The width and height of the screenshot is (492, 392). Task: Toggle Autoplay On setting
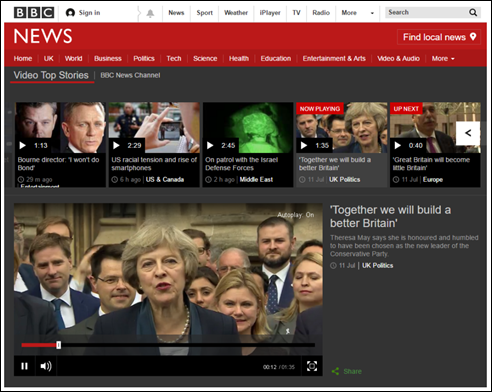tap(296, 215)
